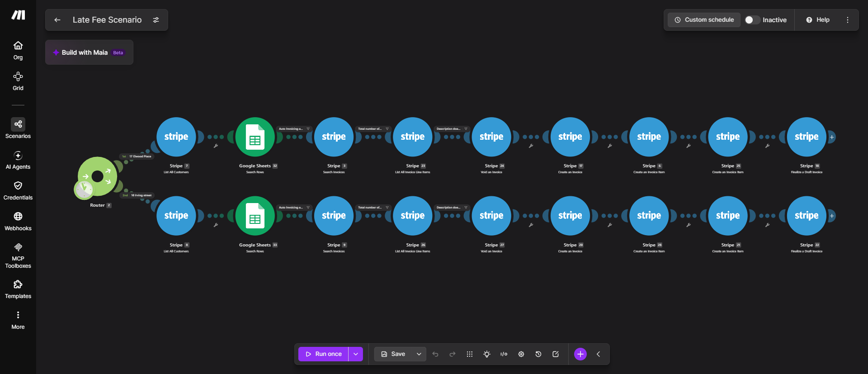Open Stripe 18 Finalize a Draft Invoice module
Viewport: 868px width, 374px height.
807,137
